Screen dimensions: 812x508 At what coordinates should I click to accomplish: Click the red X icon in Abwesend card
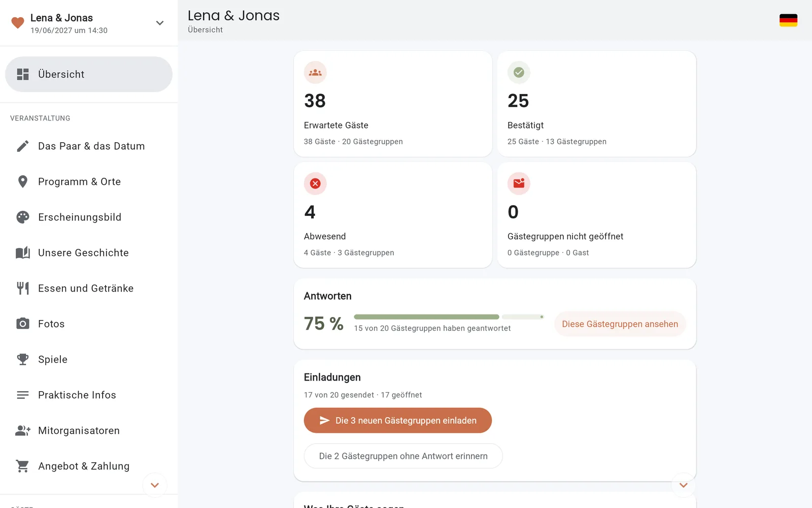(x=315, y=183)
